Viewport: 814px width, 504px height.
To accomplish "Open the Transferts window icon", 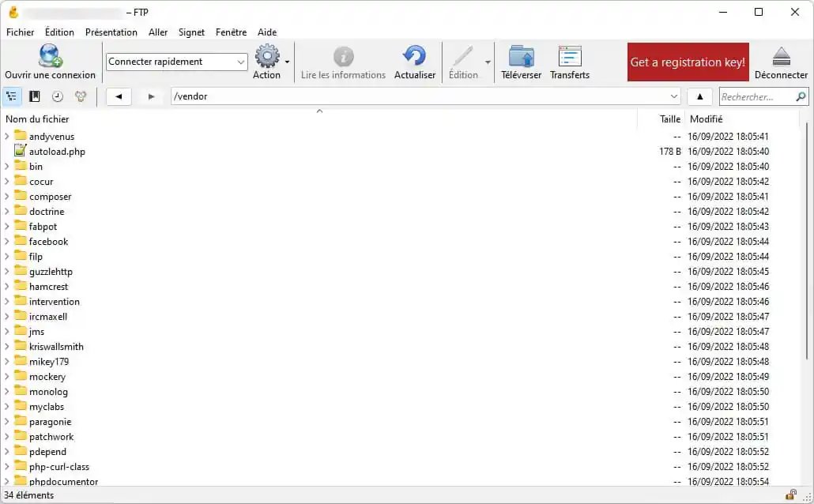I will coord(570,56).
